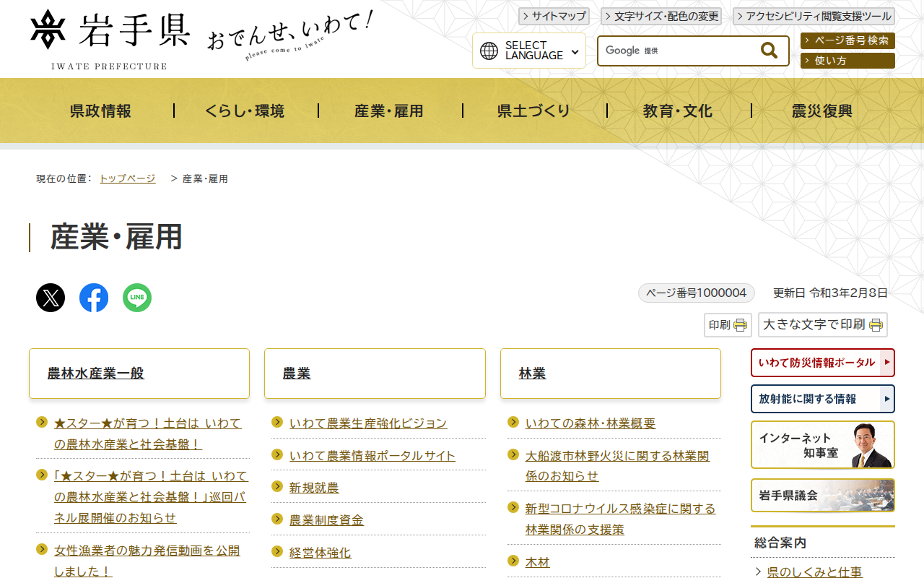Open ★スター★が育つ!土台は いわての農林水産業と社会基盤! link

pos(148,433)
